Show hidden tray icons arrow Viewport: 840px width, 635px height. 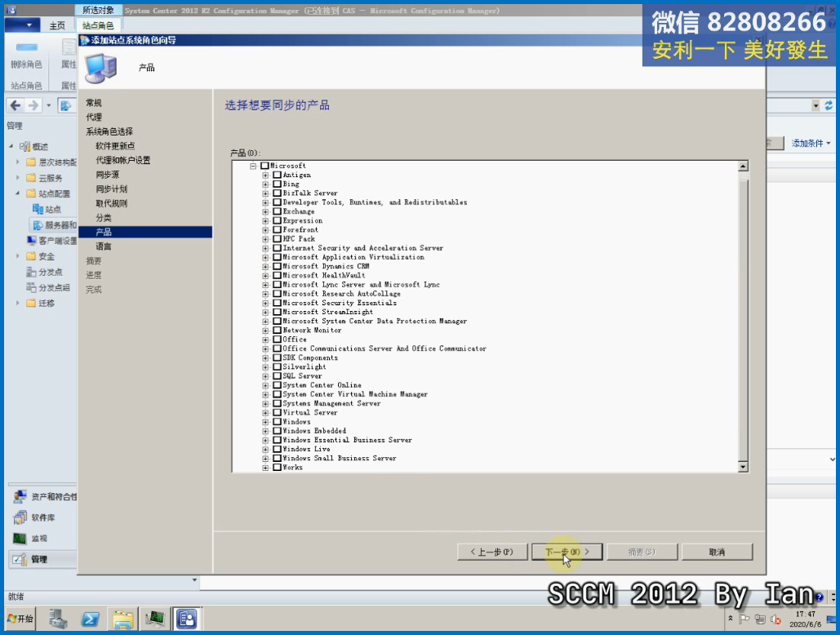(x=730, y=619)
